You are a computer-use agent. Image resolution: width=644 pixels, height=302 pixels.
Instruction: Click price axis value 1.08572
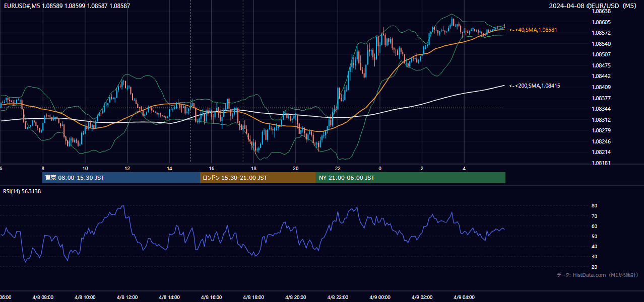601,33
